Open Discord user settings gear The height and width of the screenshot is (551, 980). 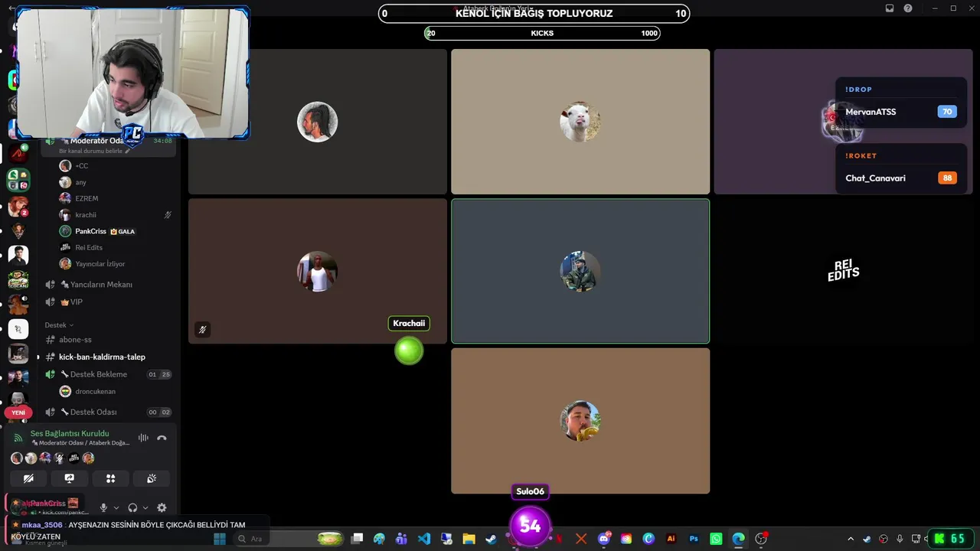(162, 507)
